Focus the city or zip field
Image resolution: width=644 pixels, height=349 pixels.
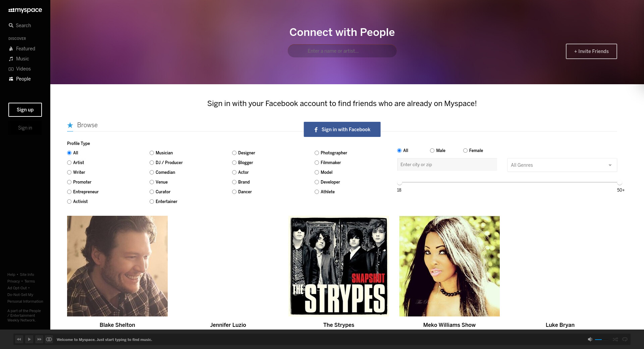[447, 165]
